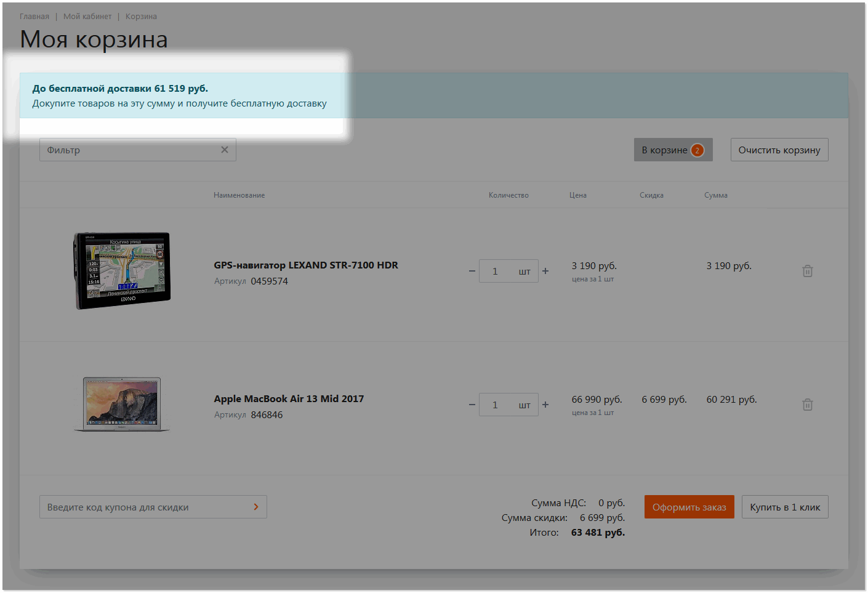Click the Количество column header
Screen dimensions: 868x593
pos(508,195)
